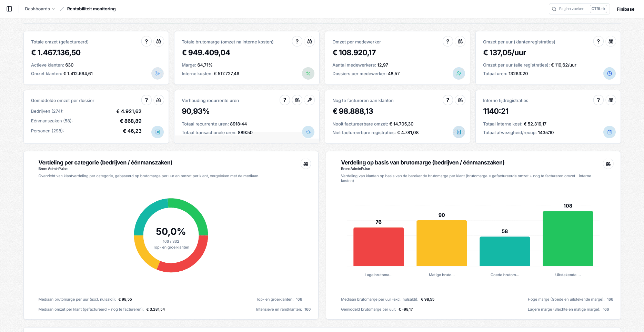The width and height of the screenshot is (644, 332).
Task: Click binoculars icon on Gemiddelde omzet per dossier
Action: pos(159,100)
